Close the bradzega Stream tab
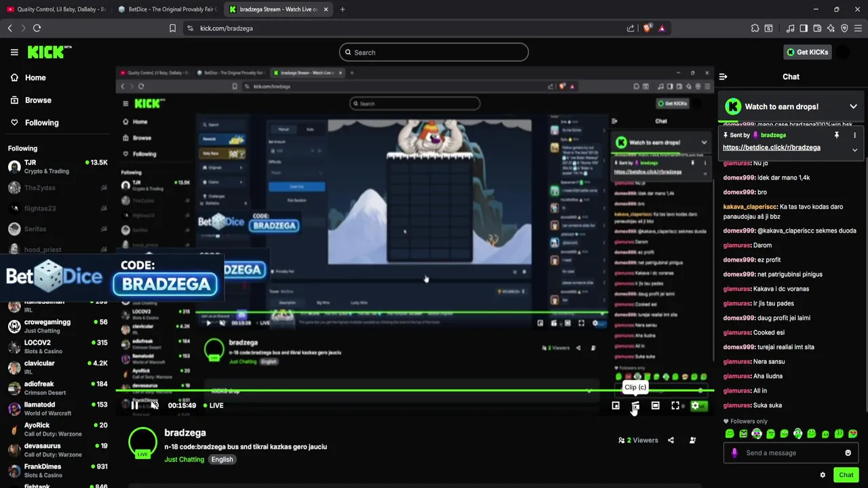 tap(325, 9)
